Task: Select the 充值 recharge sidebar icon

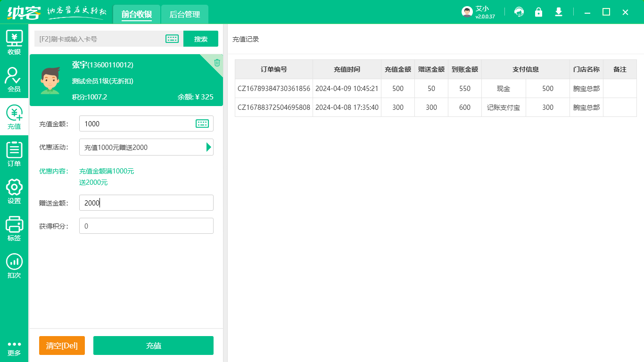Action: (14, 117)
